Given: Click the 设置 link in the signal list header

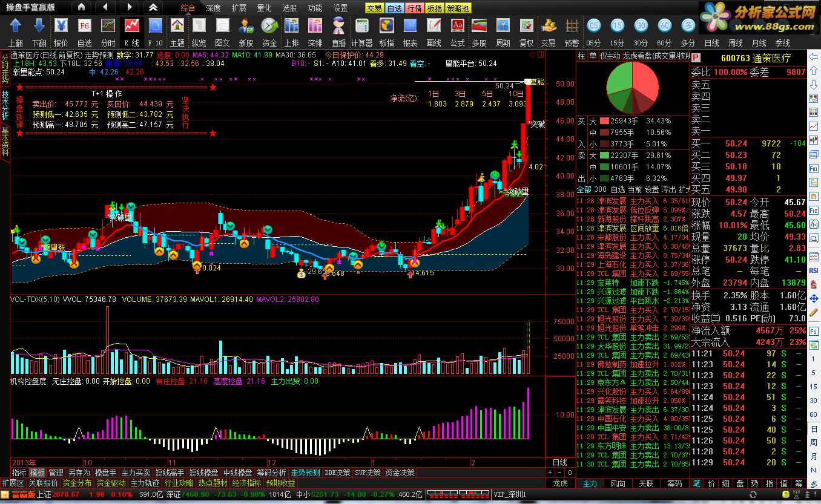Looking at the screenshot, I should point(653,189).
